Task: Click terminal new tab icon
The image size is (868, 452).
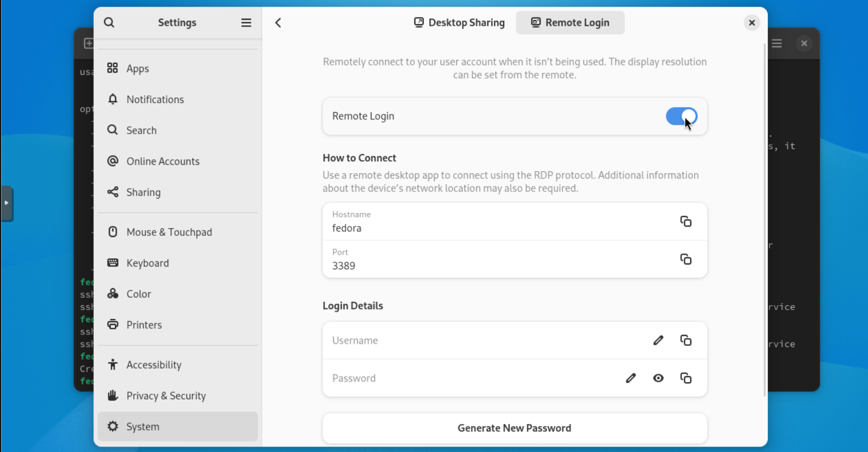Action: pyautogui.click(x=88, y=43)
